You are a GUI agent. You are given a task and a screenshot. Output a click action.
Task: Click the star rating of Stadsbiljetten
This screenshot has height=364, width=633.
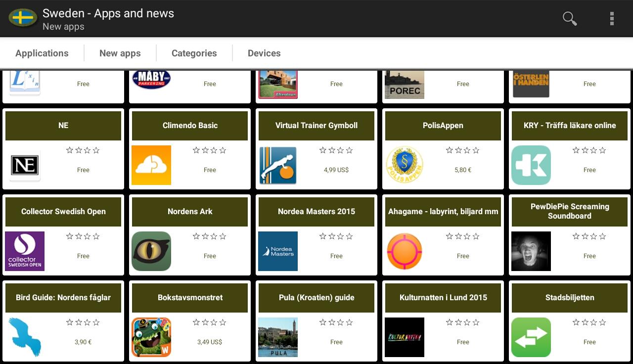[x=589, y=322]
